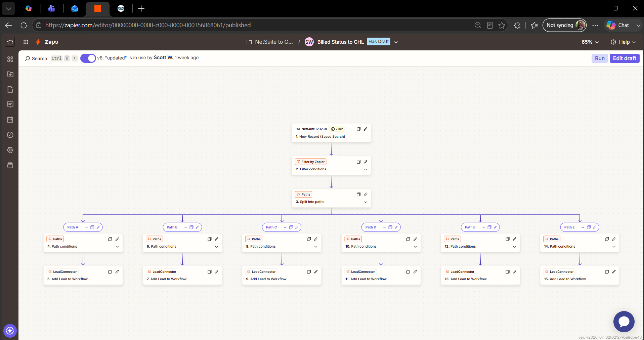Open the Zapier home icon
Screen dimensions: 644x340
10,42
